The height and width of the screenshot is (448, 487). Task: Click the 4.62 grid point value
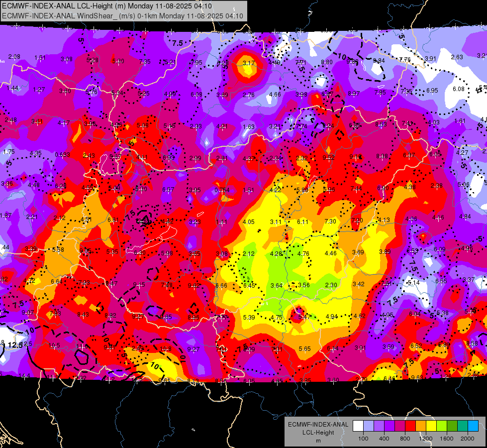[360, 316]
